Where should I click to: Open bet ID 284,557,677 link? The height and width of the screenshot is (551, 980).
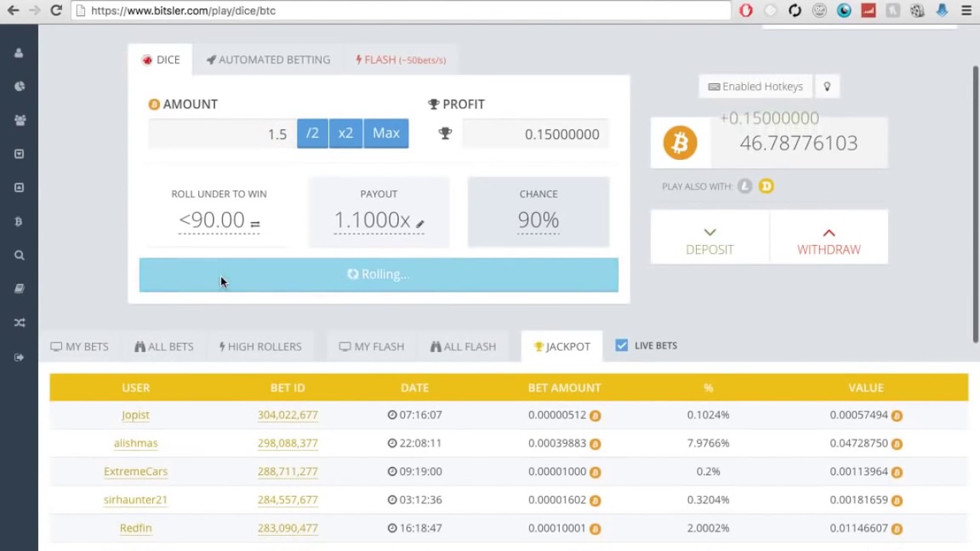[x=288, y=500]
